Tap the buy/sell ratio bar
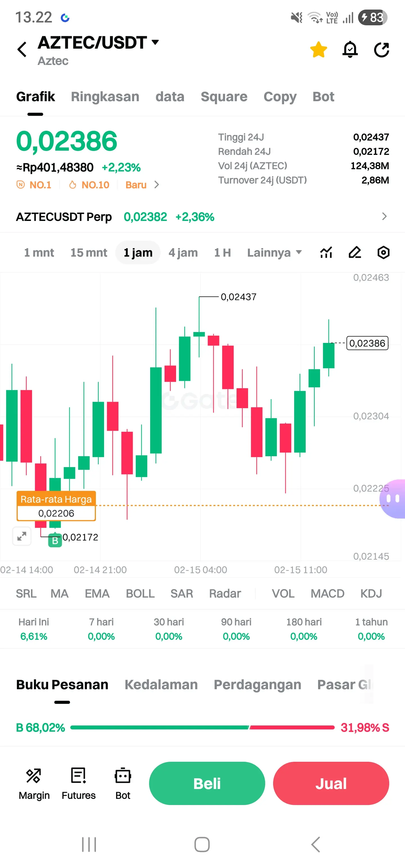 202,727
